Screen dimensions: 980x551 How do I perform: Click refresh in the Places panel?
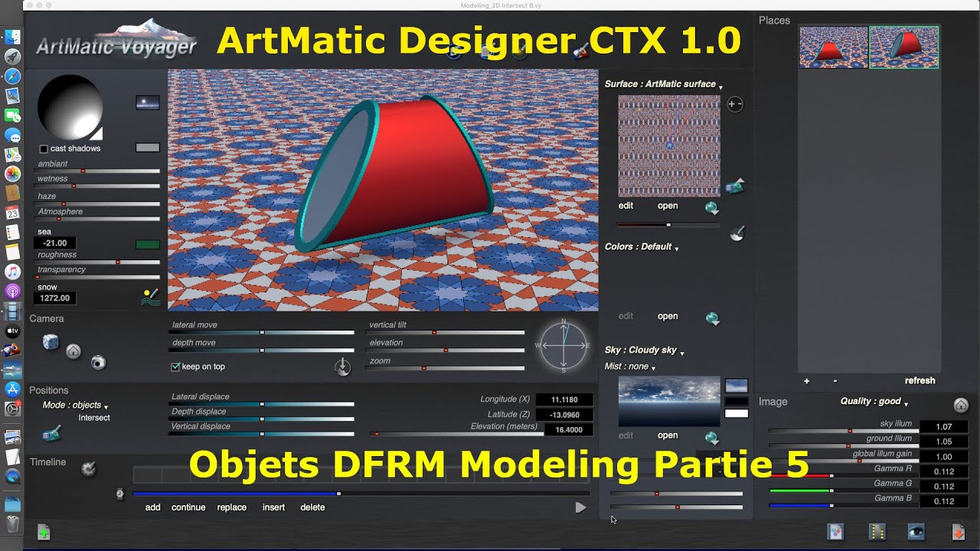click(x=920, y=381)
